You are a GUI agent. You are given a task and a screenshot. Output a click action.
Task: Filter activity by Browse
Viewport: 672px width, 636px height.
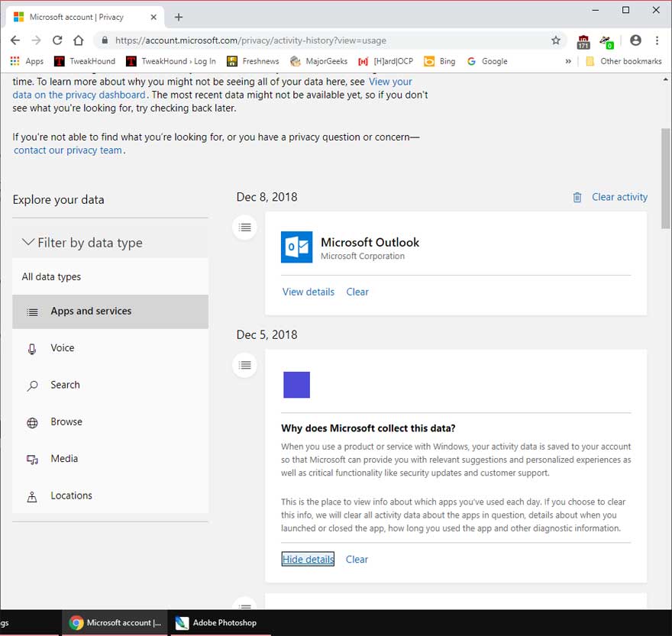coord(110,421)
